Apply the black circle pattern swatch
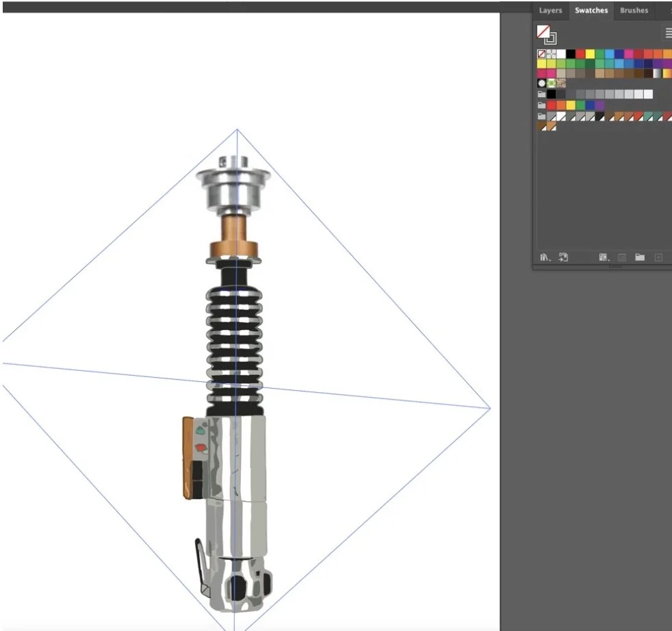The height and width of the screenshot is (631, 672). pos(542,83)
